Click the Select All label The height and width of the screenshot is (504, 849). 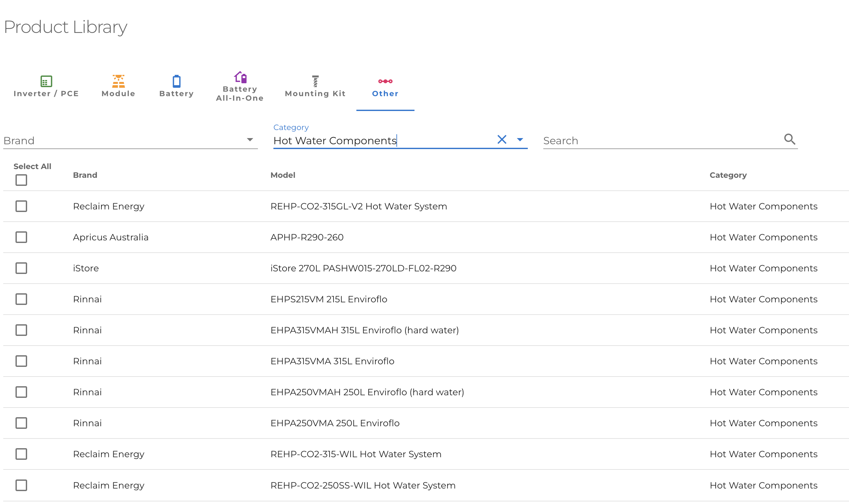pyautogui.click(x=32, y=166)
